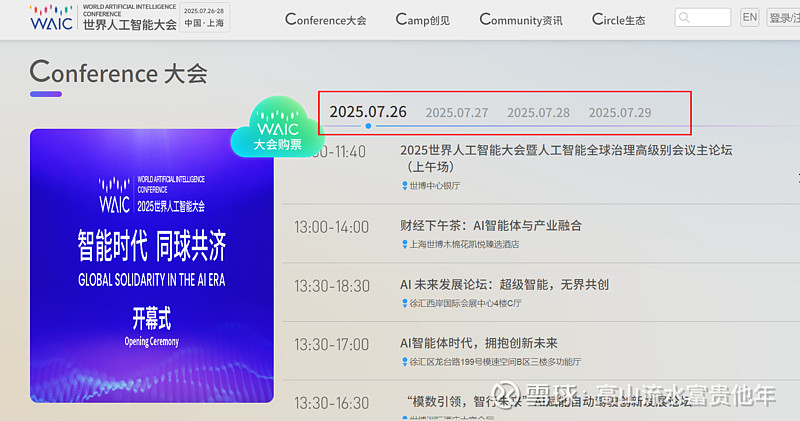Click the search magnifier icon
The height and width of the screenshot is (421, 800).
[685, 18]
